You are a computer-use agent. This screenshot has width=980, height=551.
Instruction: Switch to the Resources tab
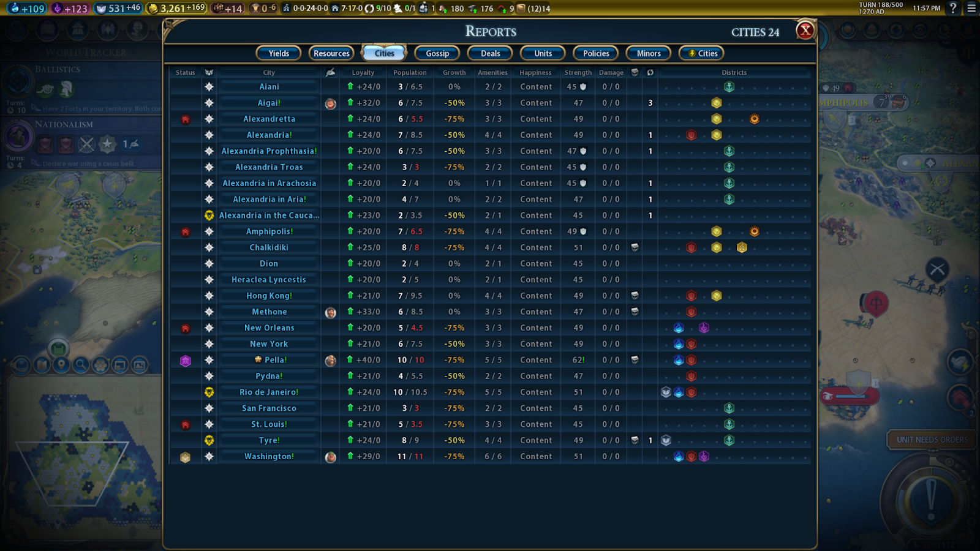click(x=331, y=53)
